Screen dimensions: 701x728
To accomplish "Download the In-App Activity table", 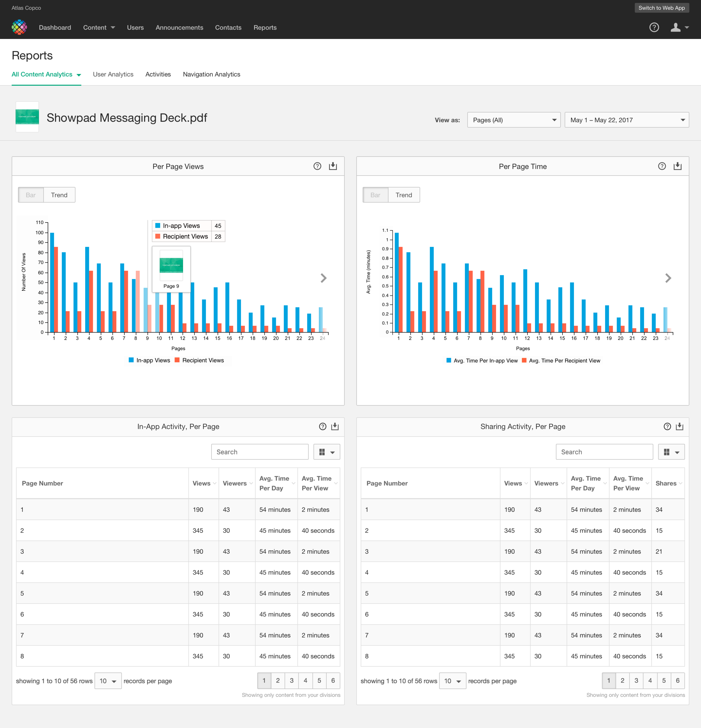I will pos(335,426).
